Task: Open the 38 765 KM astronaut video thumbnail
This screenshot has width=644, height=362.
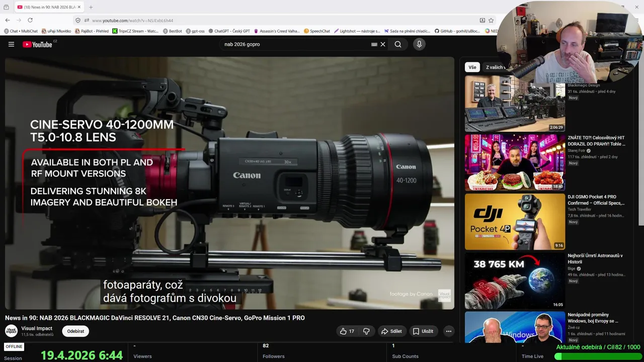Action: [515, 281]
